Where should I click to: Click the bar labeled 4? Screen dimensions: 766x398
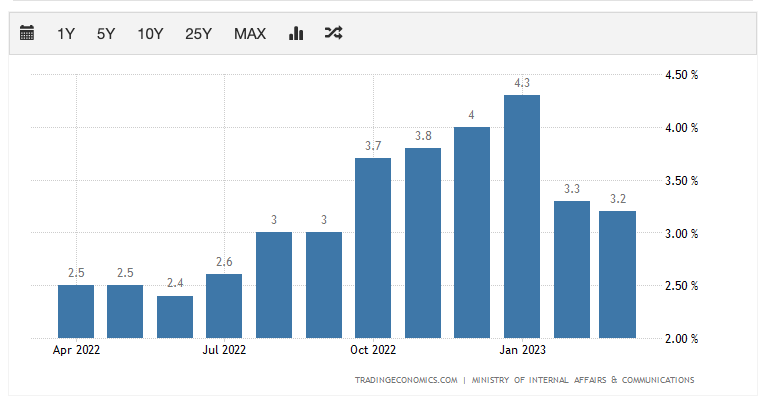click(472, 232)
